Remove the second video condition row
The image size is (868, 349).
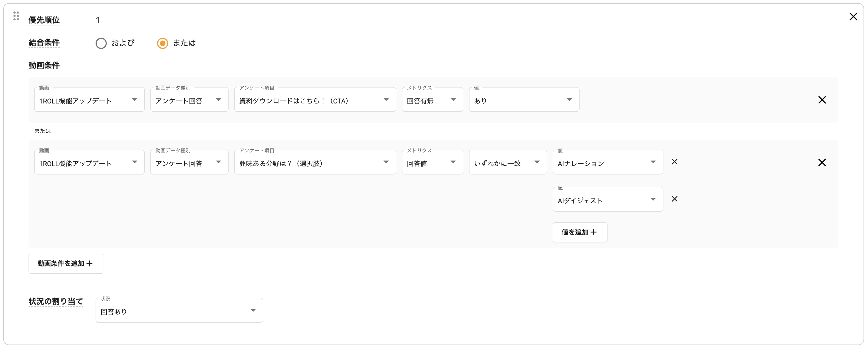822,162
